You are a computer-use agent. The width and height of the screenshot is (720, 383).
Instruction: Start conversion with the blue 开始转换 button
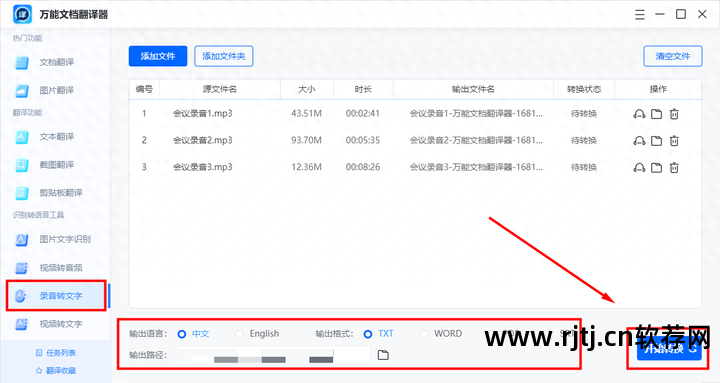[x=669, y=348]
